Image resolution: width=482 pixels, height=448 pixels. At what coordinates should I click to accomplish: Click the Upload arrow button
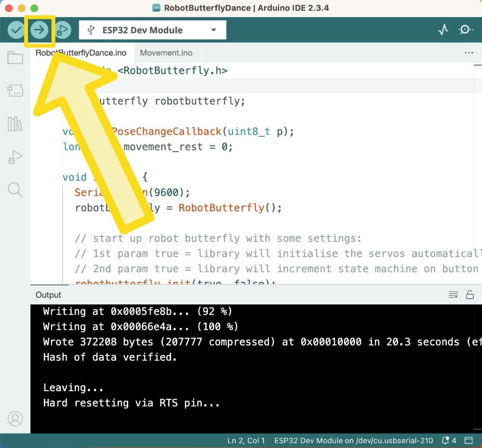tap(39, 30)
